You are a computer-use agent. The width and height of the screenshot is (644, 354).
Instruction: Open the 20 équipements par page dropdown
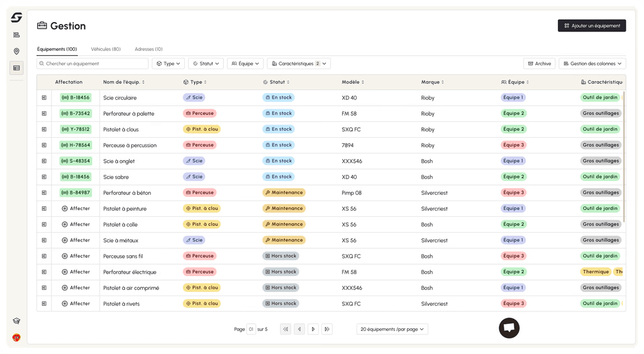tap(392, 329)
